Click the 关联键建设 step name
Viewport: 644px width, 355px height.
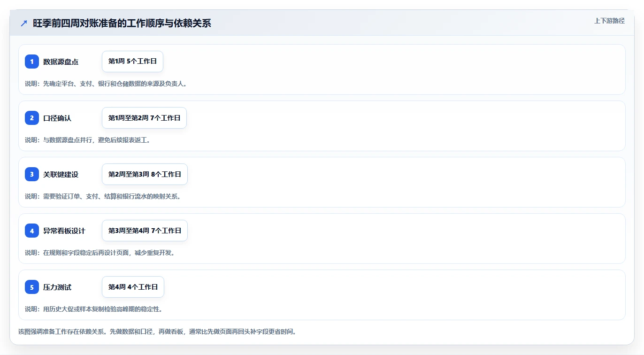pos(61,174)
